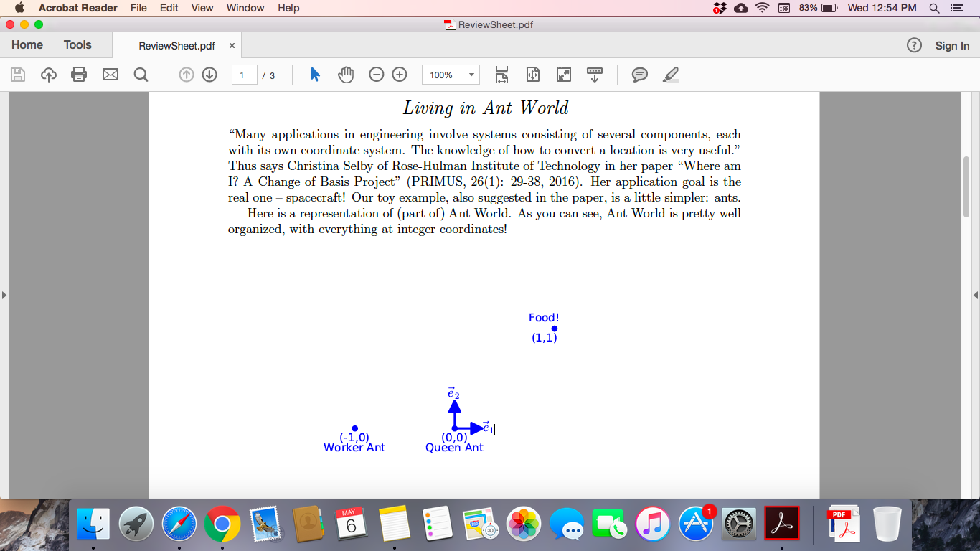The image size is (980, 551).
Task: Zoom in using the plus icon
Action: pyautogui.click(x=399, y=74)
